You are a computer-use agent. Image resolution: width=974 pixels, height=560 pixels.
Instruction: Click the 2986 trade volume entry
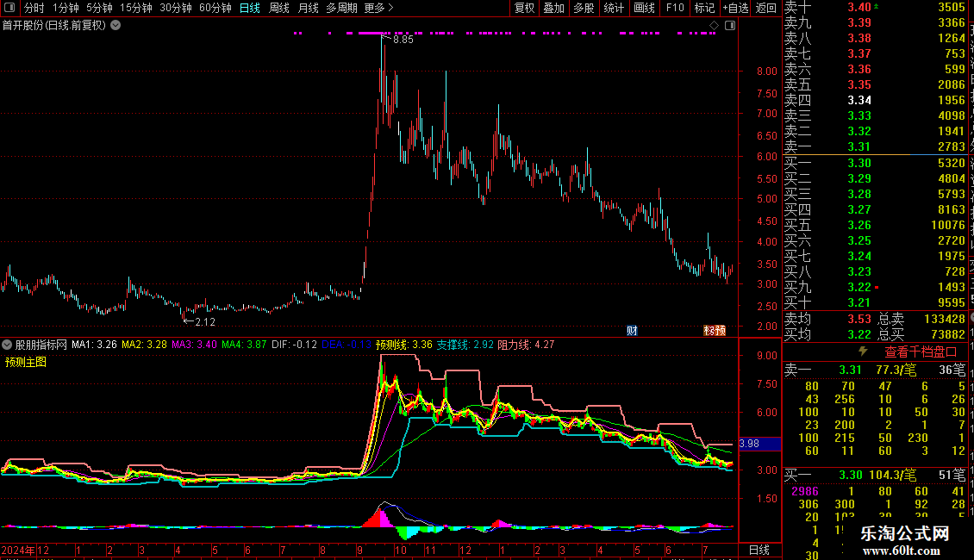(x=804, y=491)
